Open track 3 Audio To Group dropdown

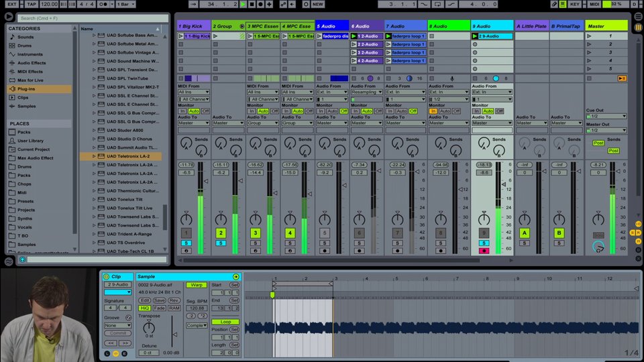coord(263,123)
